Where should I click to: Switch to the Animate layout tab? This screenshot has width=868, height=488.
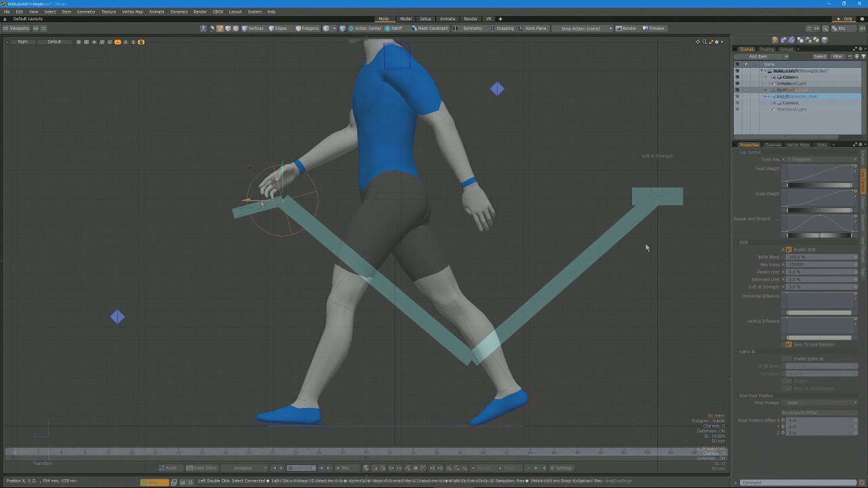pyautogui.click(x=448, y=19)
